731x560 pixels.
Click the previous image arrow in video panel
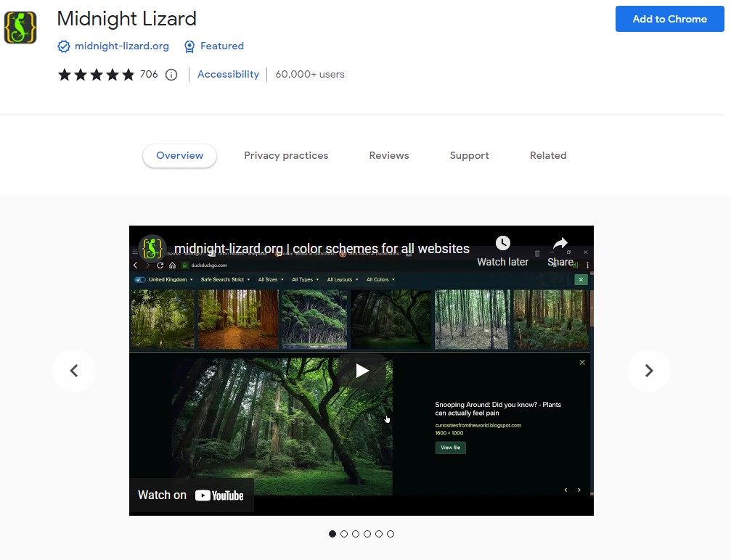pyautogui.click(x=566, y=490)
